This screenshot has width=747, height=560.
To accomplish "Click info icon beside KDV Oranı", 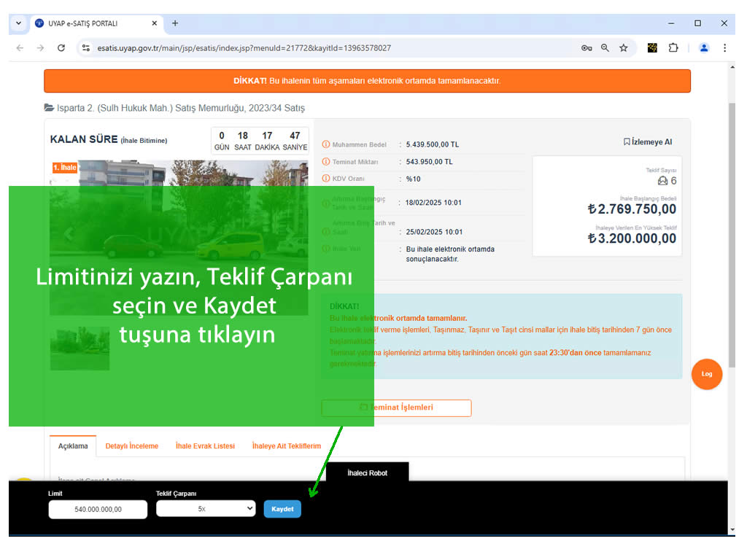I will coord(326,179).
